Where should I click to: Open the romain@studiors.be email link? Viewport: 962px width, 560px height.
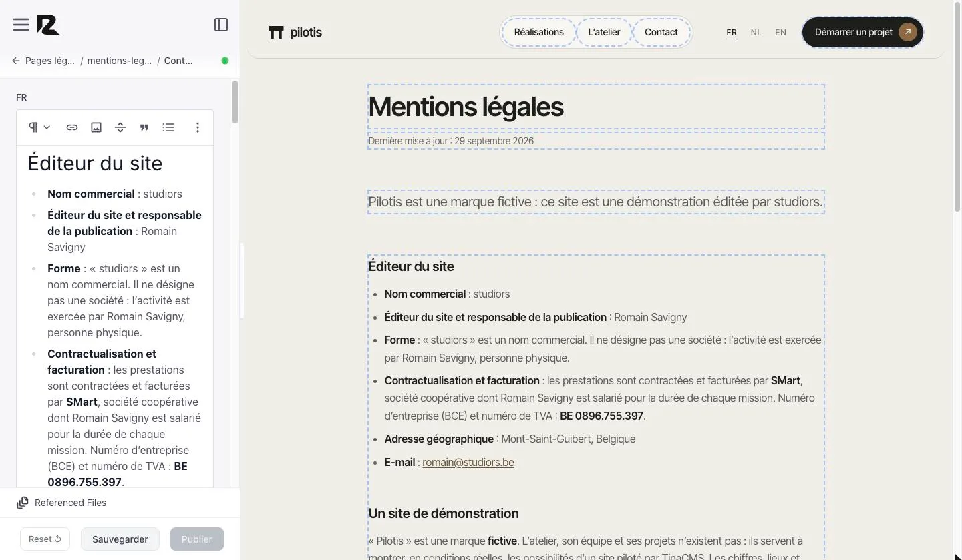click(468, 462)
